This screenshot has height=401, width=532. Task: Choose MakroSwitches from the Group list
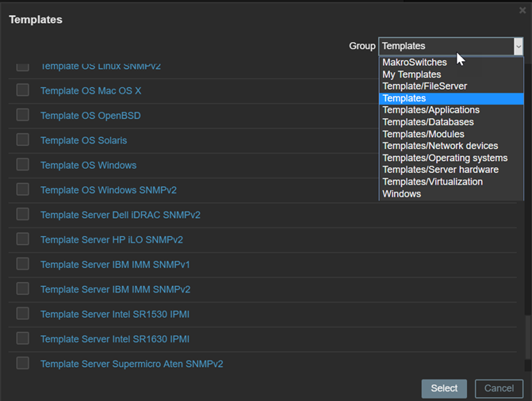pos(415,63)
